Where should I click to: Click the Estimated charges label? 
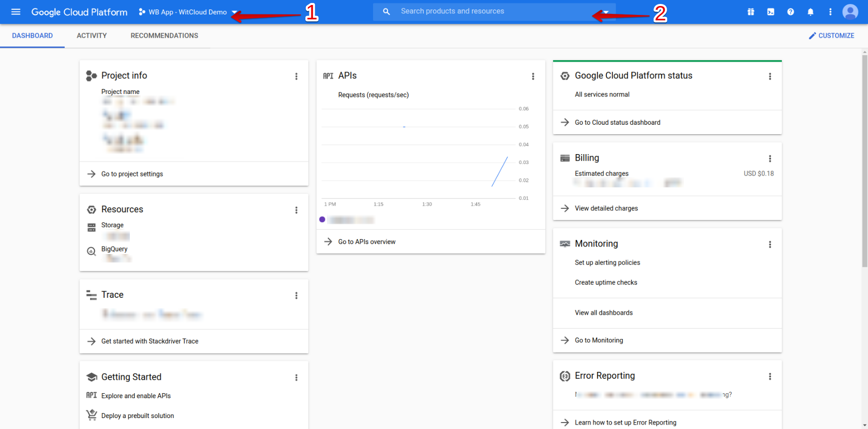click(x=602, y=173)
